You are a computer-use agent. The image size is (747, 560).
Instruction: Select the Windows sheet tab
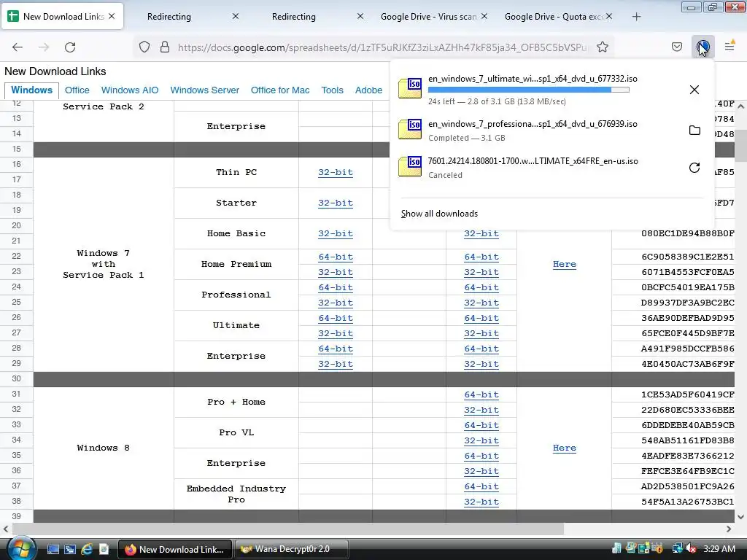click(31, 90)
